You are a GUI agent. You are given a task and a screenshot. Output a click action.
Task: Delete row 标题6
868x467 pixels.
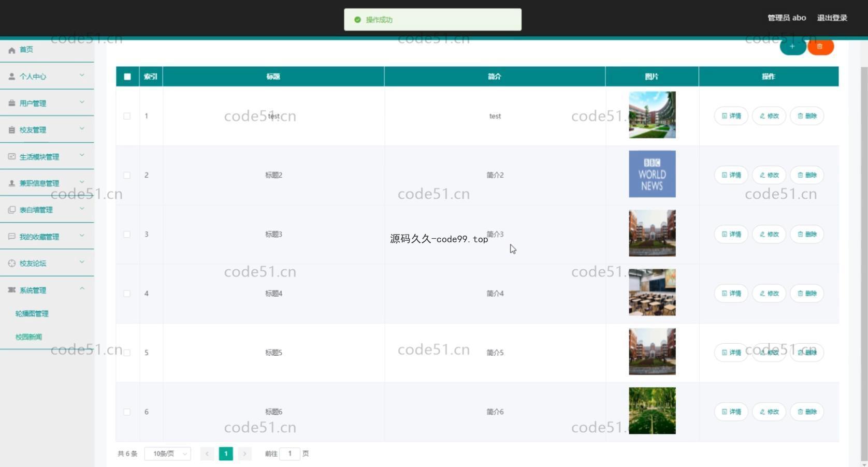tap(807, 412)
